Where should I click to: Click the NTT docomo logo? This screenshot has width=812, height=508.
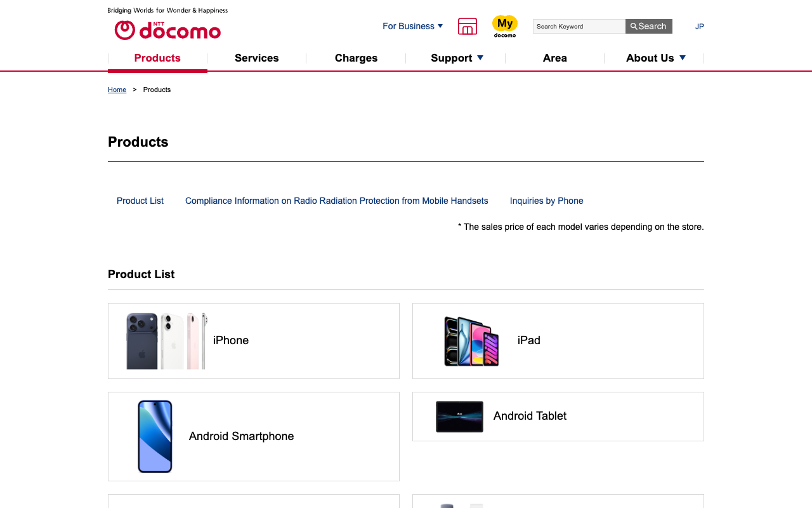click(x=167, y=29)
